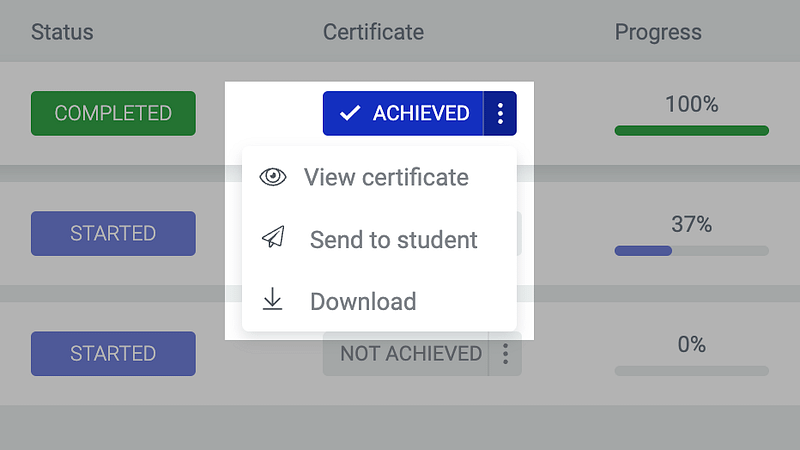This screenshot has height=450, width=800.
Task: Click STARTED badge in the 0% row
Action: (x=113, y=354)
